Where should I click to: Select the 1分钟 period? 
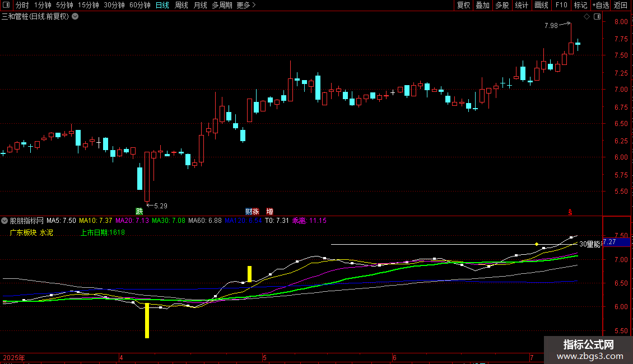[43, 5]
